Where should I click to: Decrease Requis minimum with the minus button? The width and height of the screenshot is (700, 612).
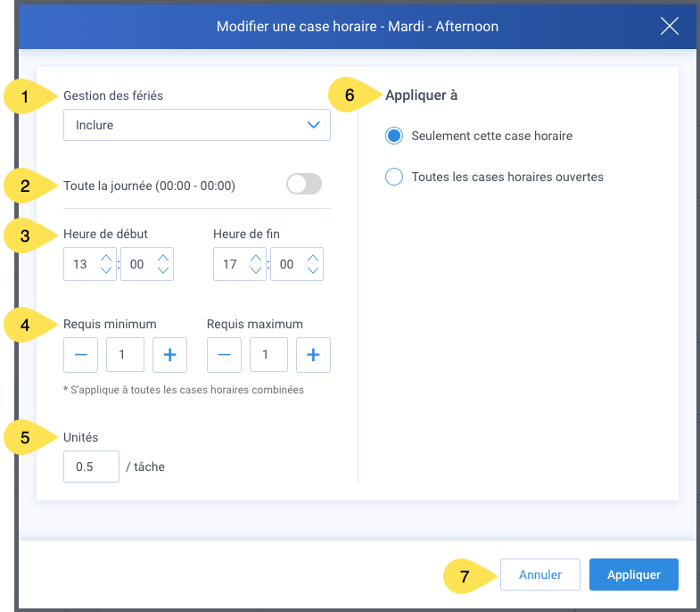tap(81, 355)
